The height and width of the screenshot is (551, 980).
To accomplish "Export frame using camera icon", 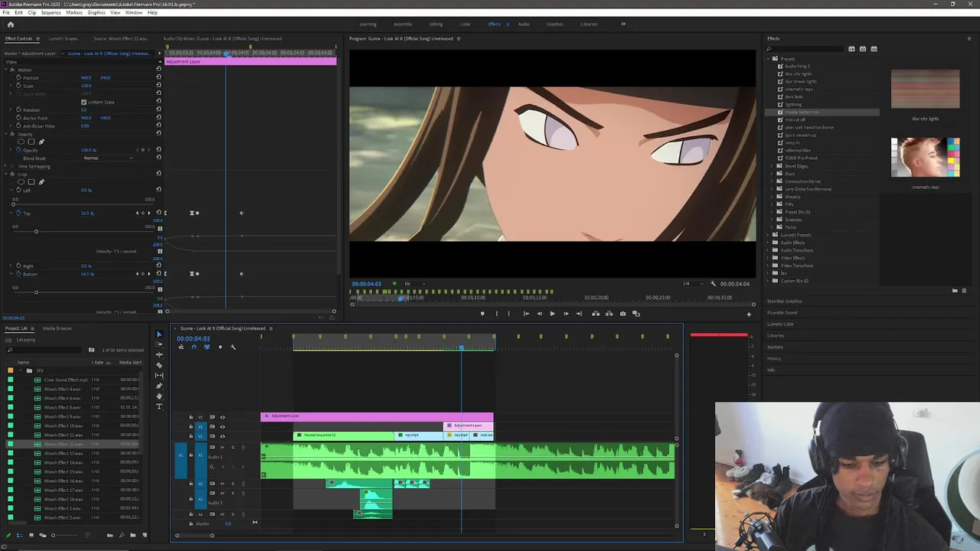I will pos(622,313).
